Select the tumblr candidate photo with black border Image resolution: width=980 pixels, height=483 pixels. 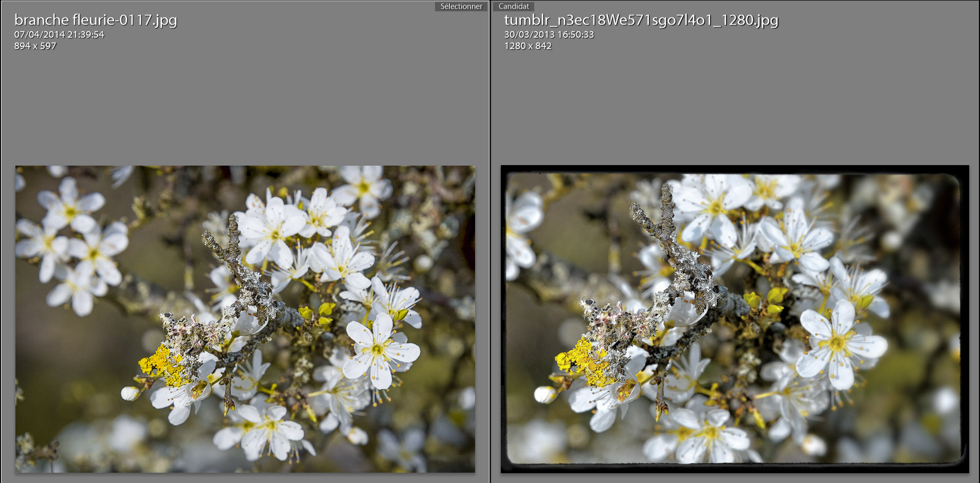tap(735, 319)
